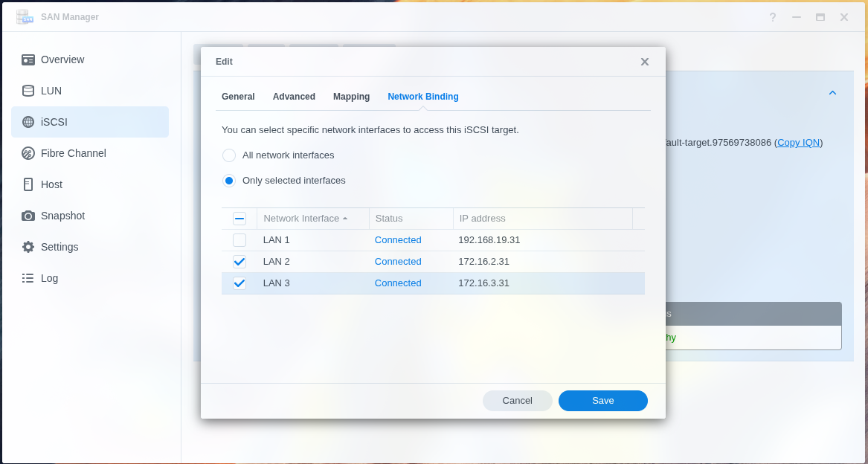Open Snapshot in the sidebar

(90, 216)
